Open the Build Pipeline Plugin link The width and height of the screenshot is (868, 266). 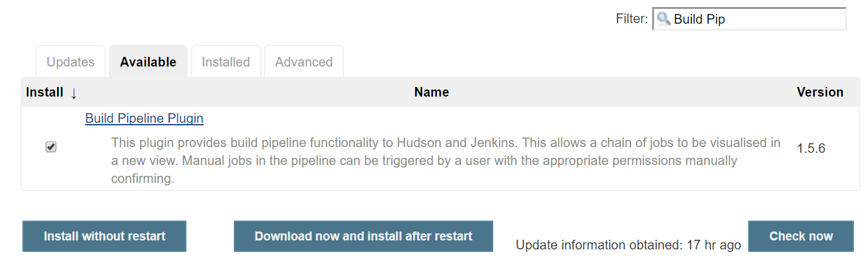click(x=144, y=118)
